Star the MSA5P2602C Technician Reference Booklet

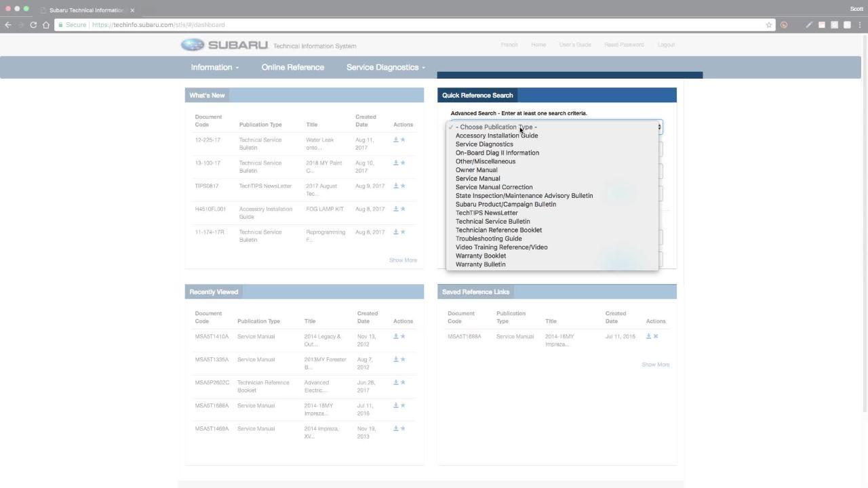point(403,382)
